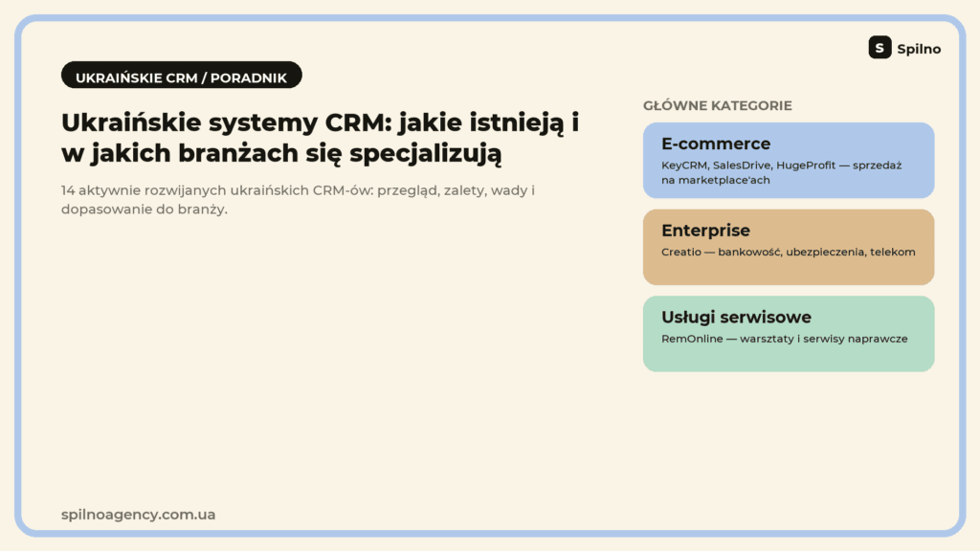Click the Creatio bankowość description text
This screenshot has height=551, width=980.
(789, 252)
